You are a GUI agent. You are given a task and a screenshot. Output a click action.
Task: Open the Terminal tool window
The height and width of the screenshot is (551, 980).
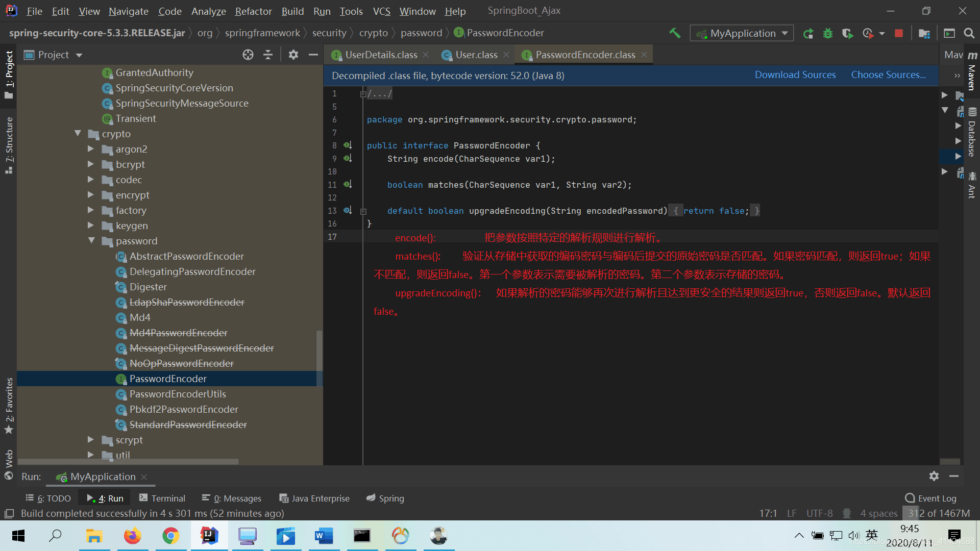click(162, 498)
